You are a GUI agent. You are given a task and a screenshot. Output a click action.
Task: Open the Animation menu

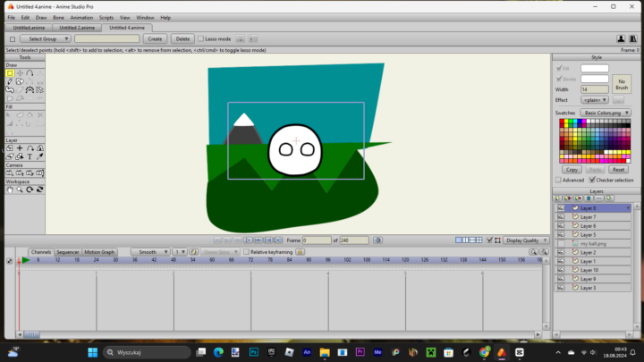point(81,17)
